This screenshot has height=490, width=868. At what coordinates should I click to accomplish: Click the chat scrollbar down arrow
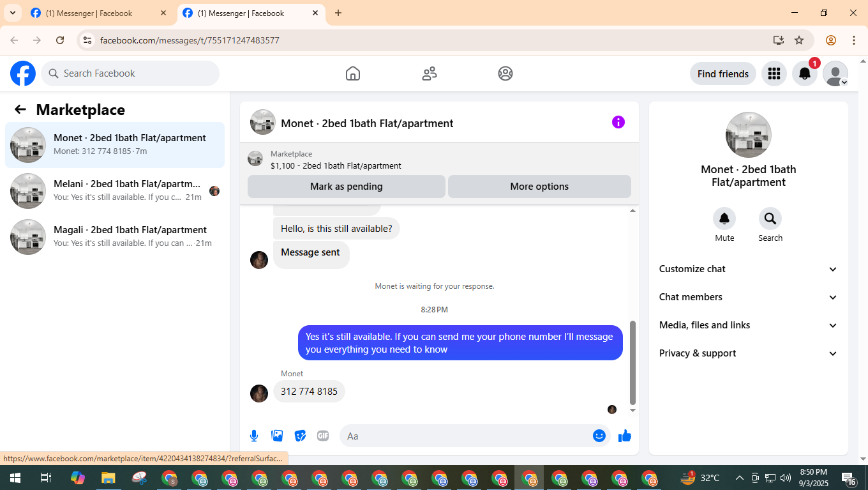click(x=633, y=410)
